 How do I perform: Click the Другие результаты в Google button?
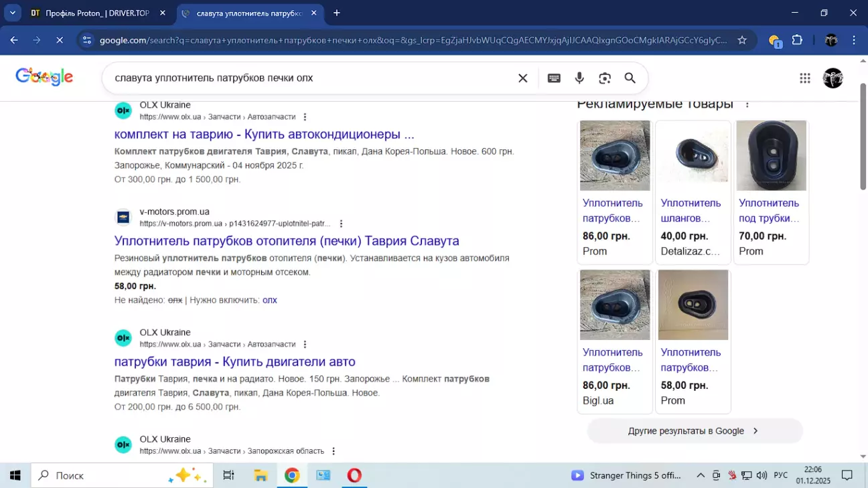[695, 431]
